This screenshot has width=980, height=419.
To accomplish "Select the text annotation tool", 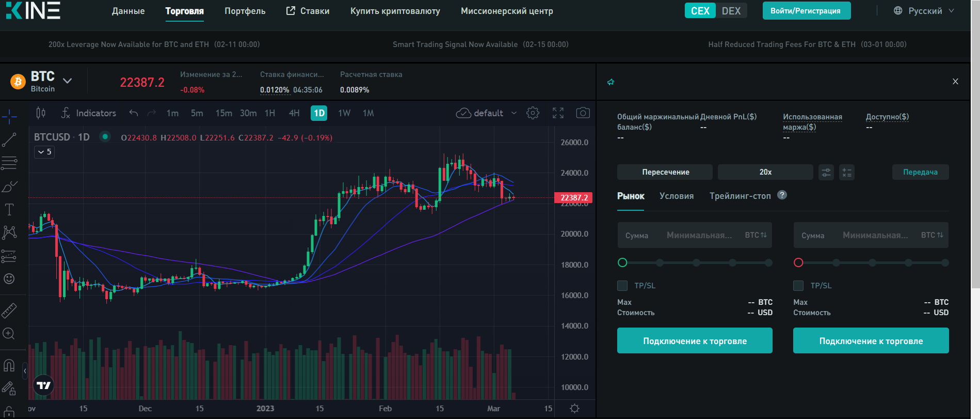I will pyautogui.click(x=9, y=209).
